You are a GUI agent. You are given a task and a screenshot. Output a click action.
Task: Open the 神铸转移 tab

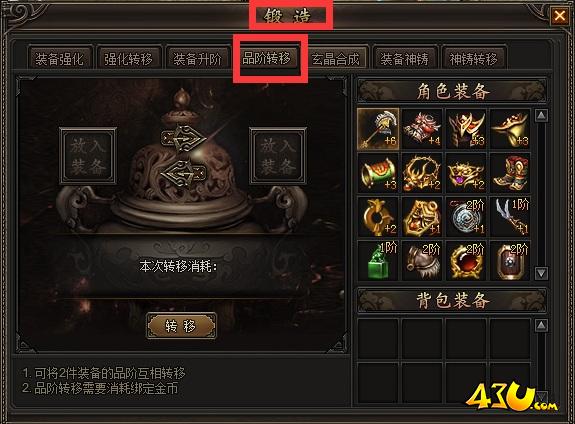point(474,58)
